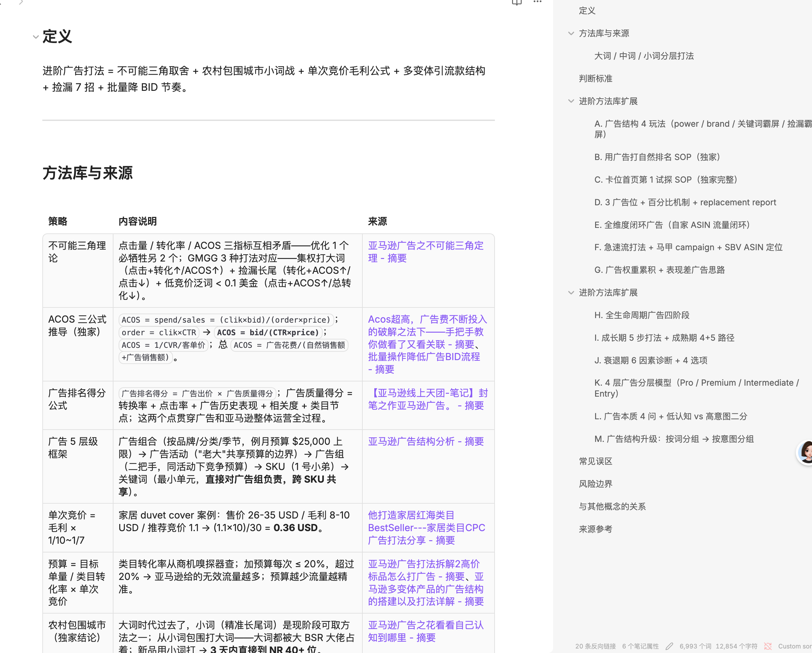Open the three-dots more options menu
This screenshot has height=653, width=812.
[x=538, y=2]
